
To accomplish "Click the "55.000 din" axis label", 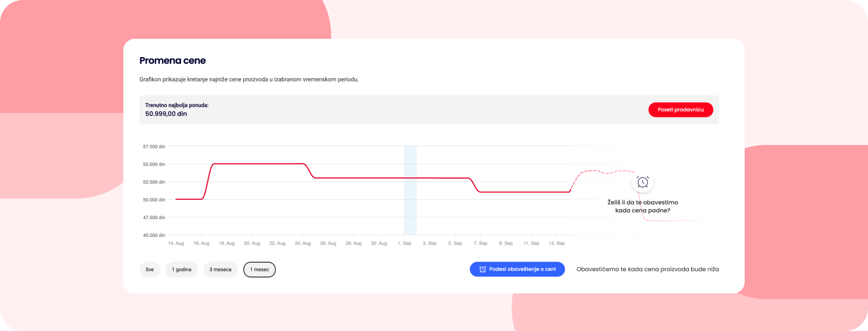I will (154, 164).
